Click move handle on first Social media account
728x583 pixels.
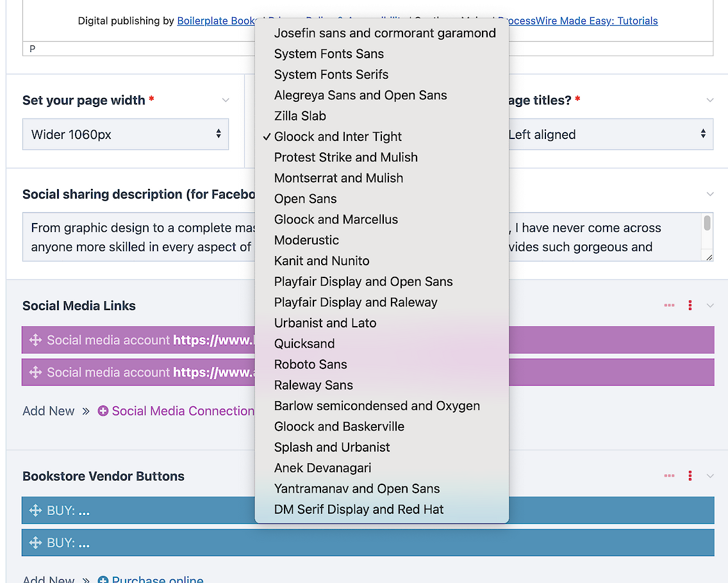click(x=35, y=340)
